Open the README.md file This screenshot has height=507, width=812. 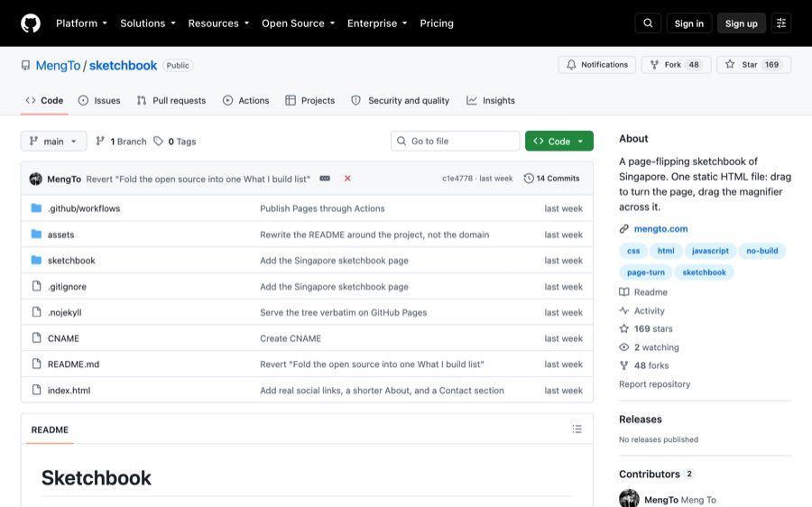pos(74,364)
